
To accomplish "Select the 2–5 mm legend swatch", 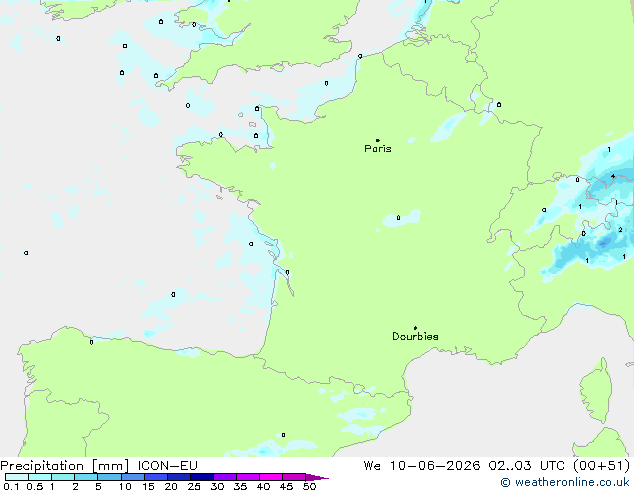I will point(86,477).
